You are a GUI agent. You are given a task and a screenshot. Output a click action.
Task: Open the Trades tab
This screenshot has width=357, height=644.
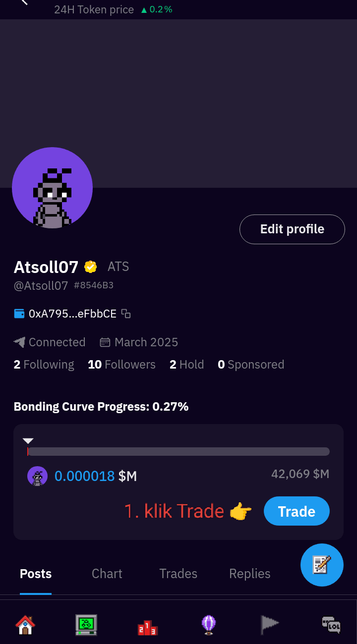click(x=178, y=574)
